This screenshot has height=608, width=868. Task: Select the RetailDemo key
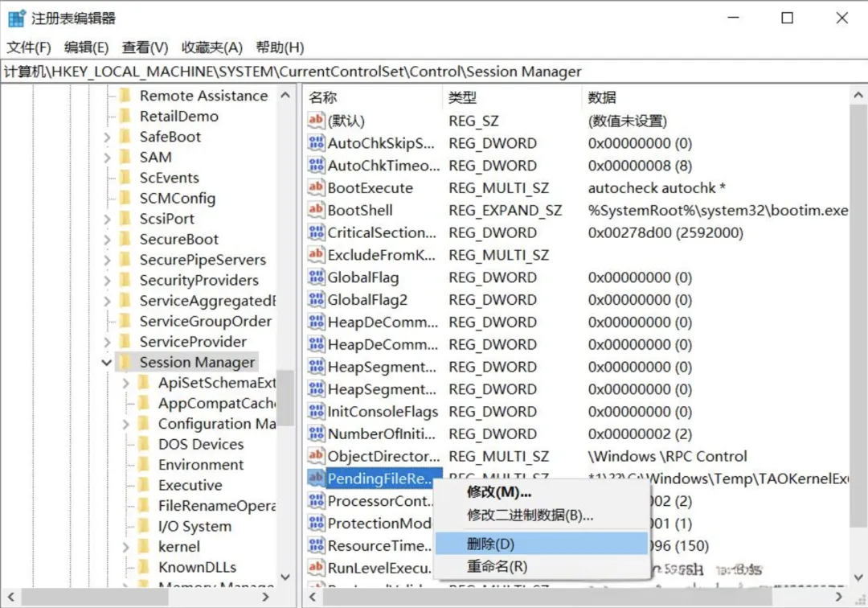tap(178, 117)
